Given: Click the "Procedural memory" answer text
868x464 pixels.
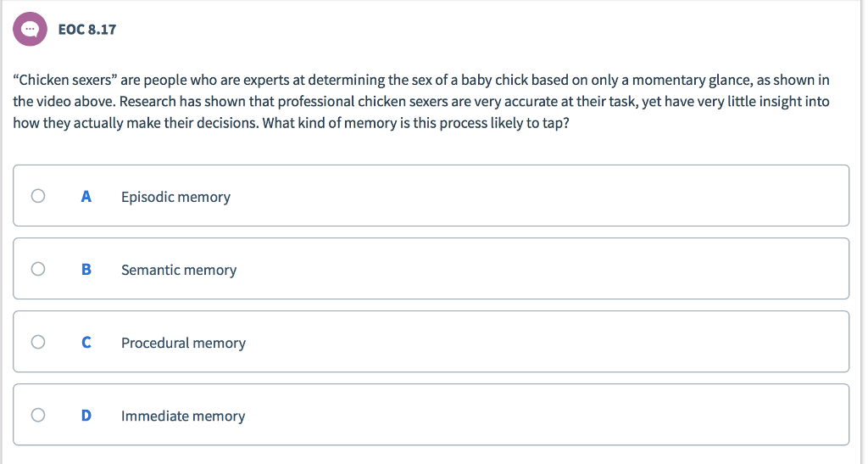Looking at the screenshot, I should pos(183,344).
